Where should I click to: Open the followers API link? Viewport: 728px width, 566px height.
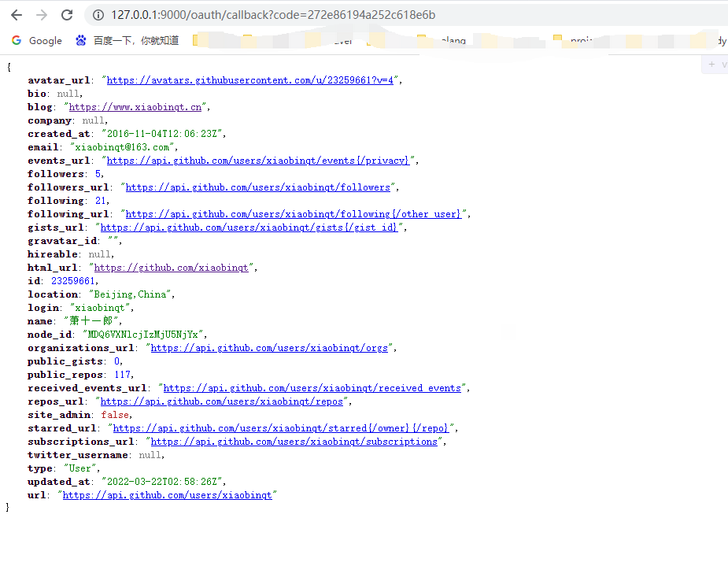click(257, 187)
